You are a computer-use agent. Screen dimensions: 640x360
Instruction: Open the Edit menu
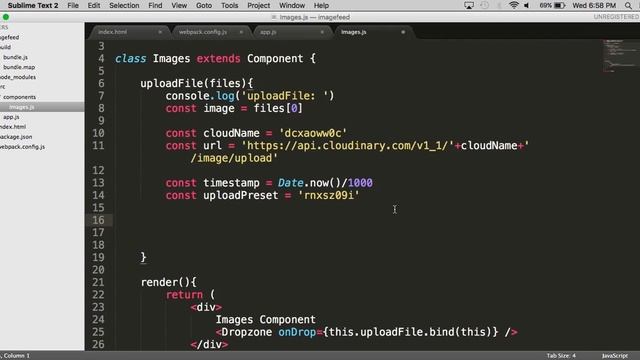93,5
